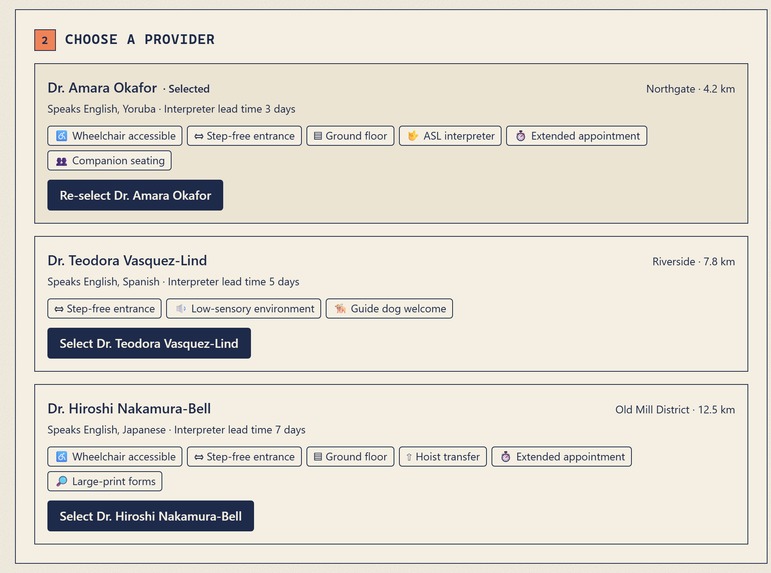Click 'Large-print forms' tag label
The image size is (771, 573).
114,481
